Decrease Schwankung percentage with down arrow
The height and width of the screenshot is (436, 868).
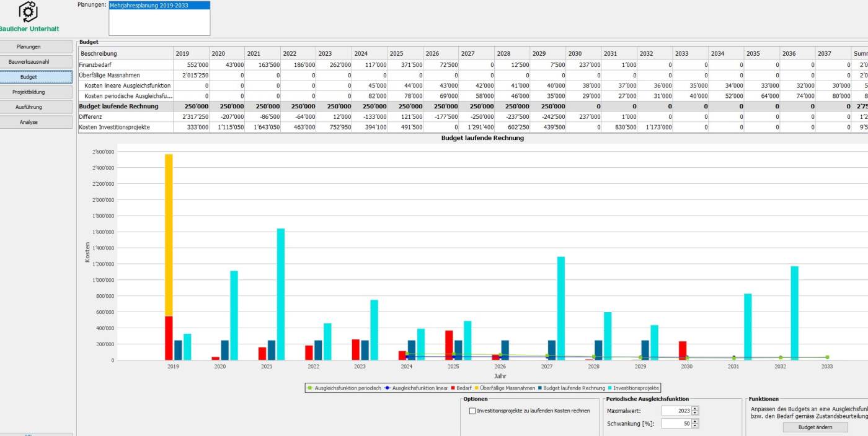tap(695, 426)
